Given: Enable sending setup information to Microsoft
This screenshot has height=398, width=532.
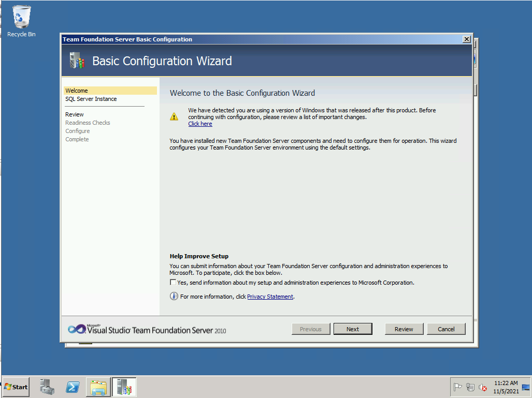Looking at the screenshot, I should (x=173, y=283).
